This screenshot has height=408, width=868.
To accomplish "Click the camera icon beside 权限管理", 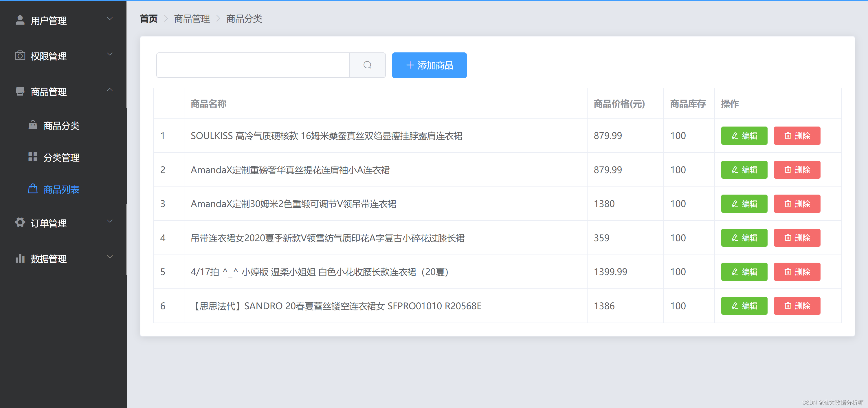I will (20, 56).
